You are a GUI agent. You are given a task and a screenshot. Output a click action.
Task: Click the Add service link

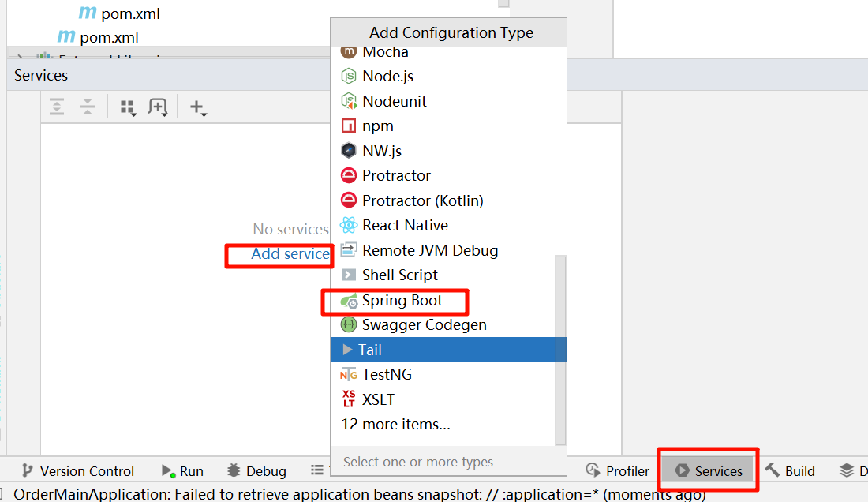coord(290,254)
